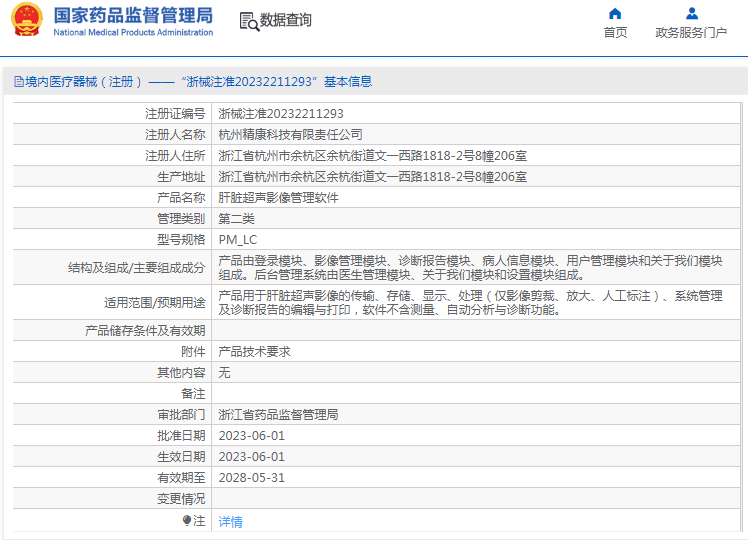Click the 数据查询 heading text
Image resolution: width=748 pixels, height=540 pixels.
(x=285, y=20)
